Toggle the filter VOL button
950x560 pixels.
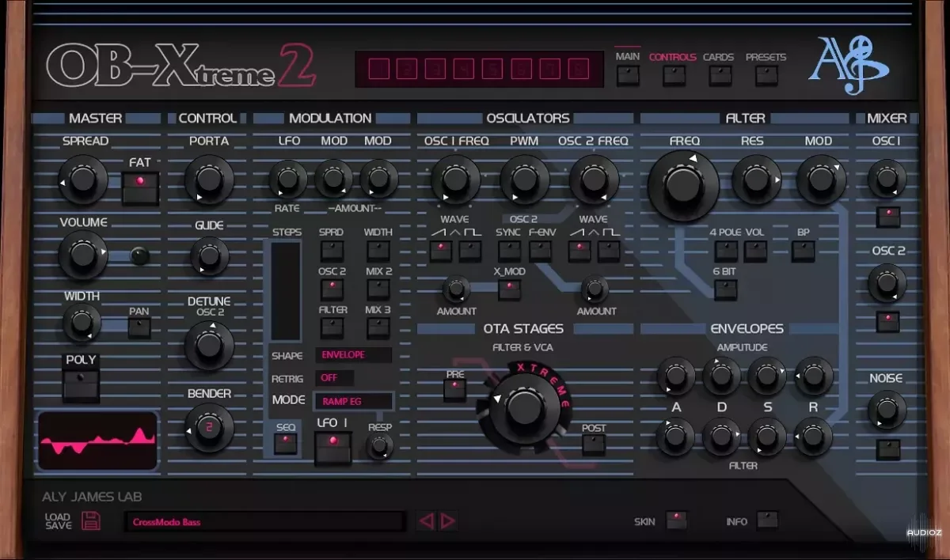click(x=755, y=252)
